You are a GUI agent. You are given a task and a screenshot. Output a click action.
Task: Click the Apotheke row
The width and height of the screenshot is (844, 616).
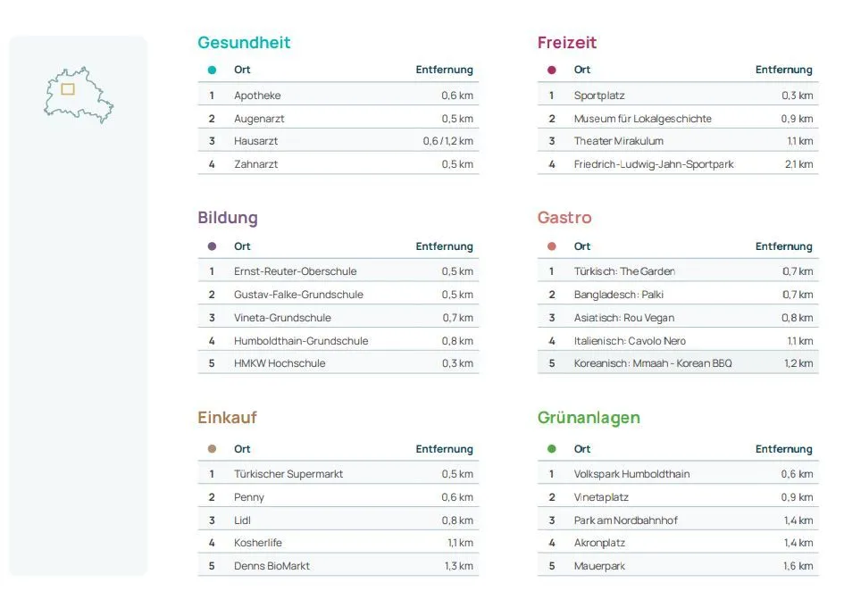pyautogui.click(x=338, y=96)
